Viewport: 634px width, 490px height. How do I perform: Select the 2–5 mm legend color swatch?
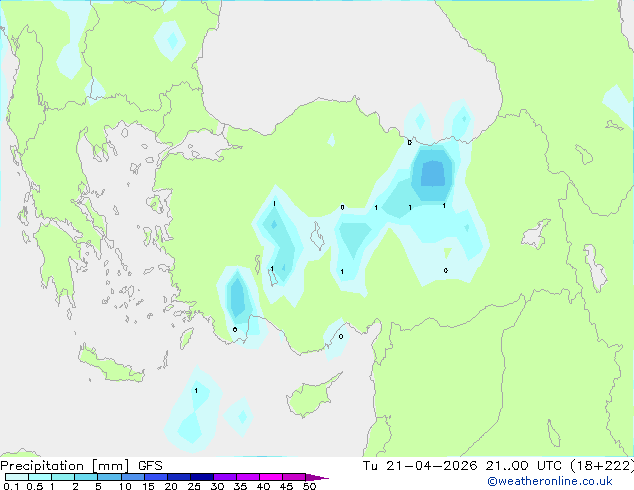(86, 477)
